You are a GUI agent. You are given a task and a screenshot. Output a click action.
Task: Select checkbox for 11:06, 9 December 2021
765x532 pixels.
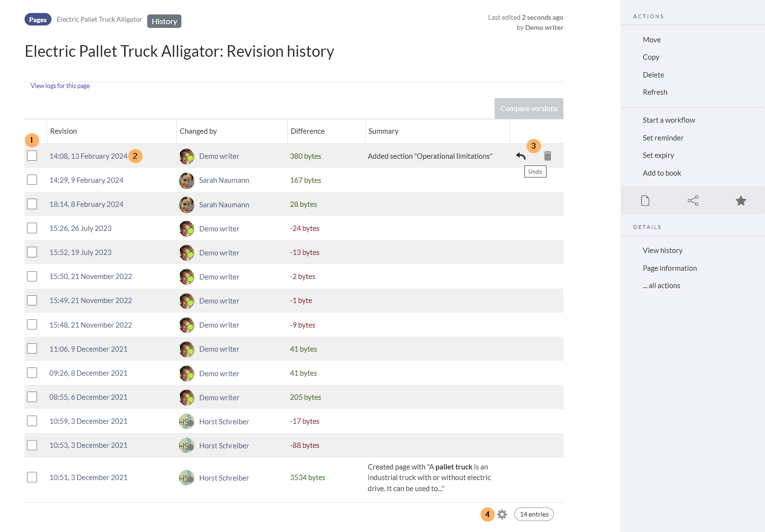32,349
